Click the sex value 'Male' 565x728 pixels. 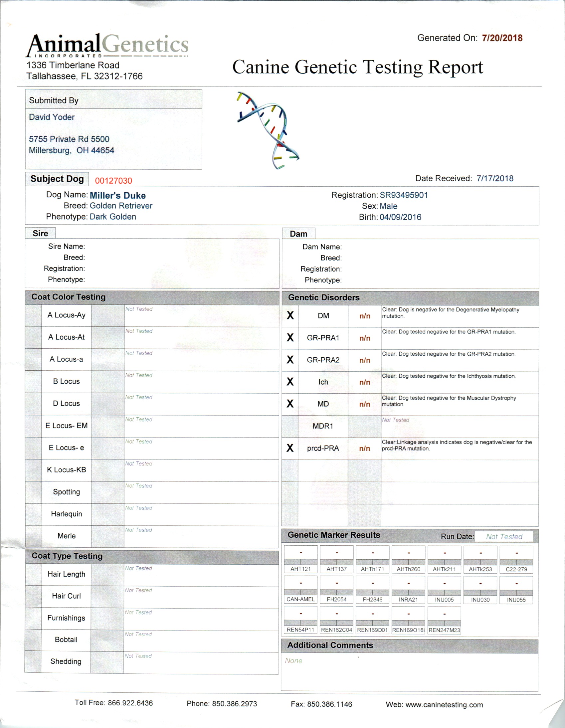pyautogui.click(x=388, y=206)
